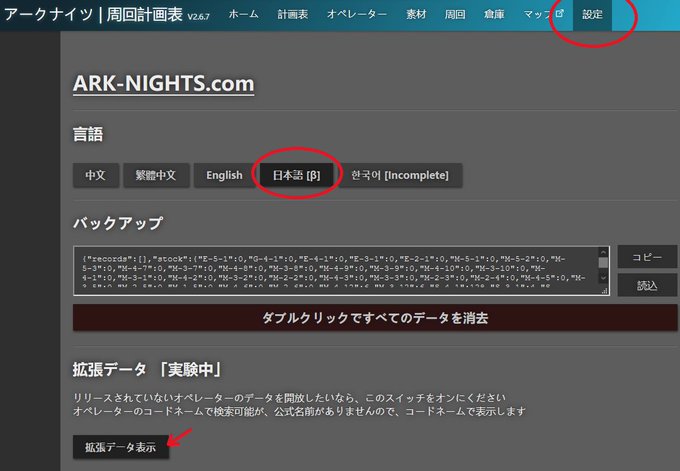Click the 読込 button
Image resolution: width=680 pixels, height=471 pixels.
(x=647, y=285)
